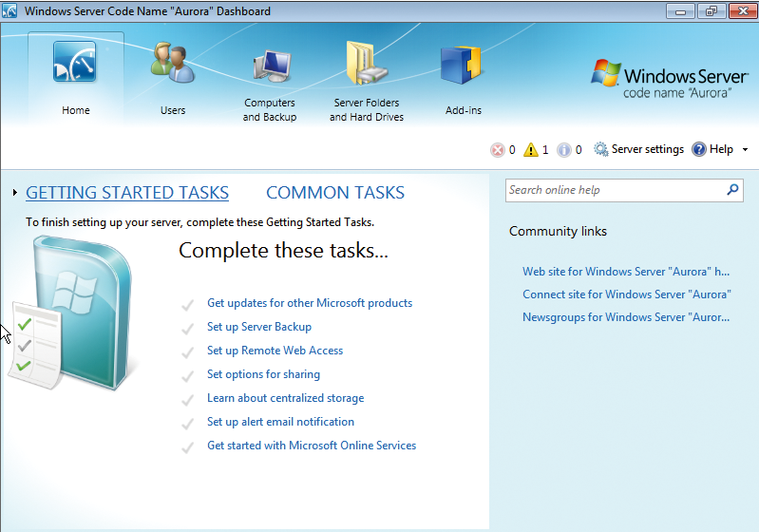Click the Server settings text link

tap(648, 149)
